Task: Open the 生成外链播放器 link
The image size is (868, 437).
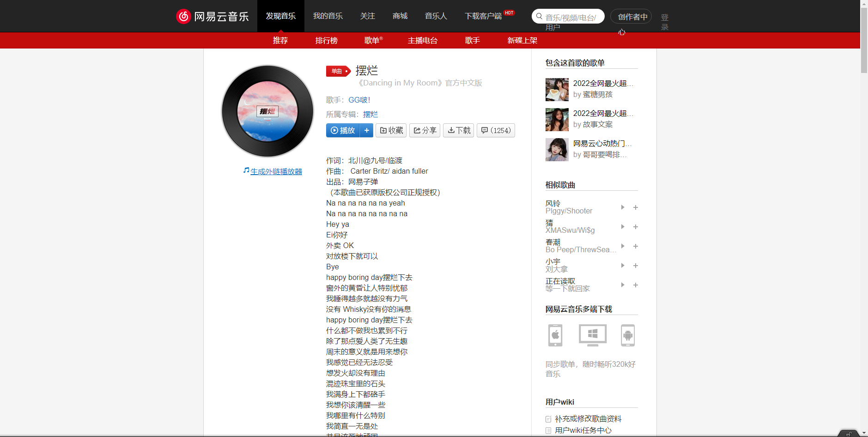Action: [x=276, y=171]
